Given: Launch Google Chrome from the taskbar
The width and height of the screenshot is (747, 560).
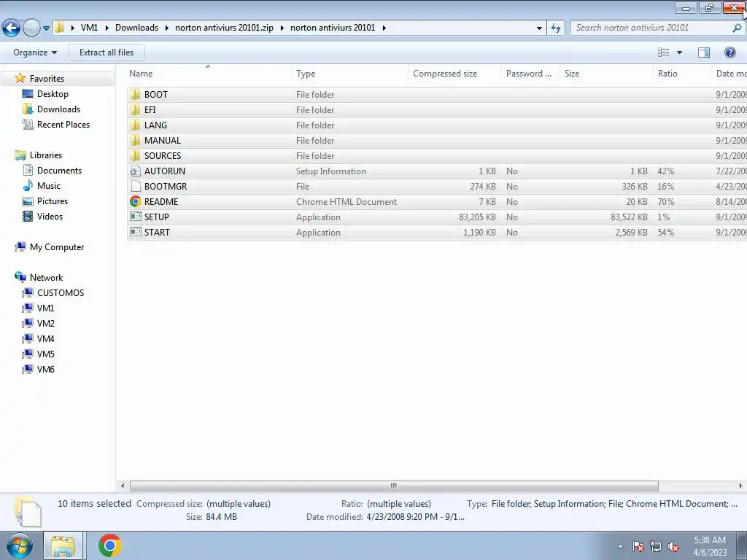Looking at the screenshot, I should tap(110, 545).
